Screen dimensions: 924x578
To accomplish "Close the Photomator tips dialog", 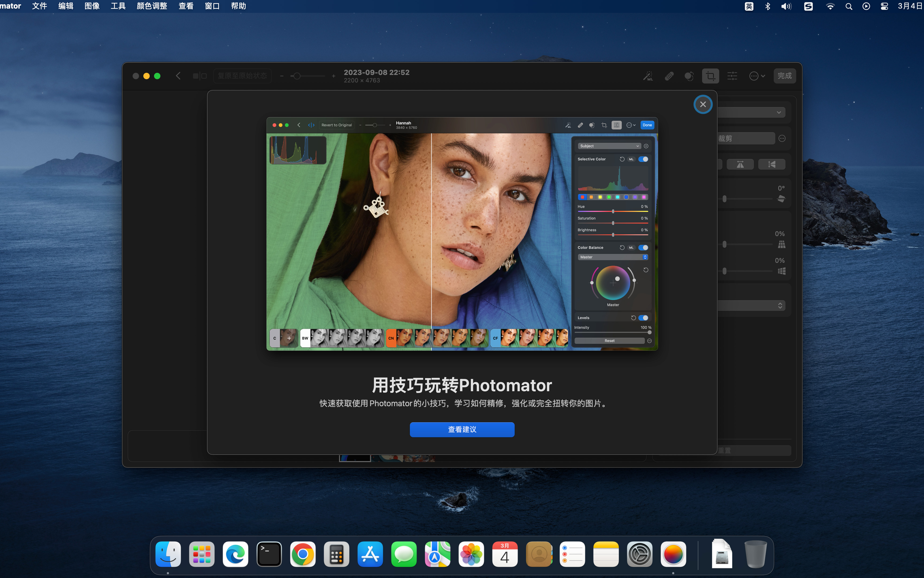I will click(x=703, y=104).
